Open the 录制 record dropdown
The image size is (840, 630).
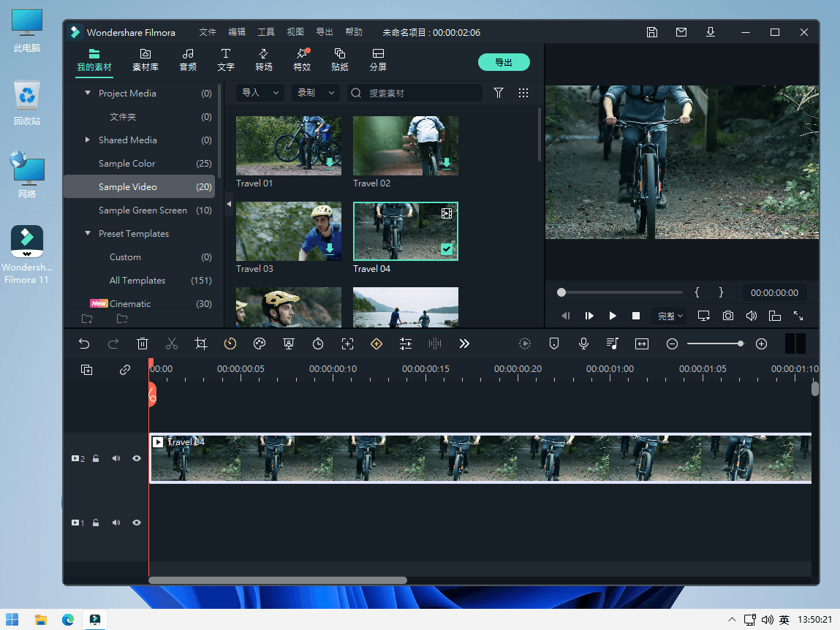coord(316,93)
